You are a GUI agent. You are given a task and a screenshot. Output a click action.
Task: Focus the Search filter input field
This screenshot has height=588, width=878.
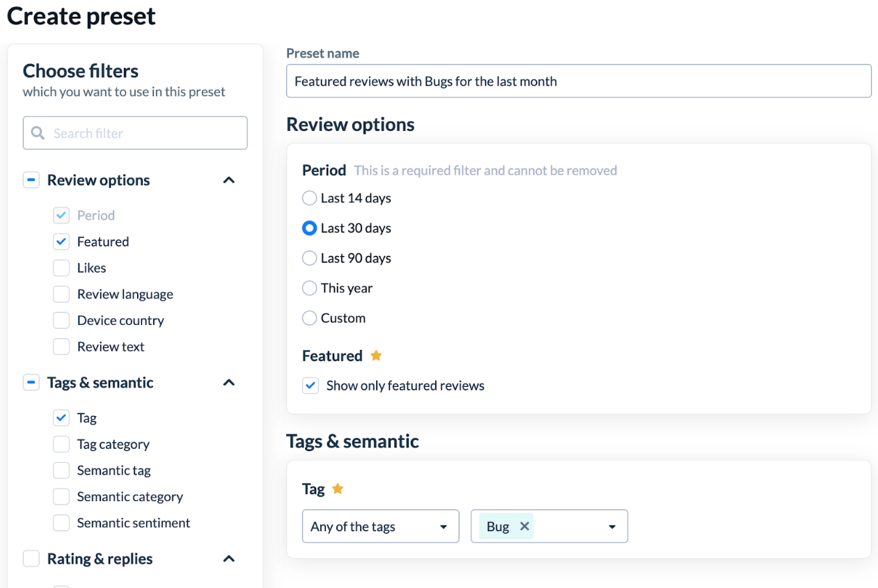135,133
